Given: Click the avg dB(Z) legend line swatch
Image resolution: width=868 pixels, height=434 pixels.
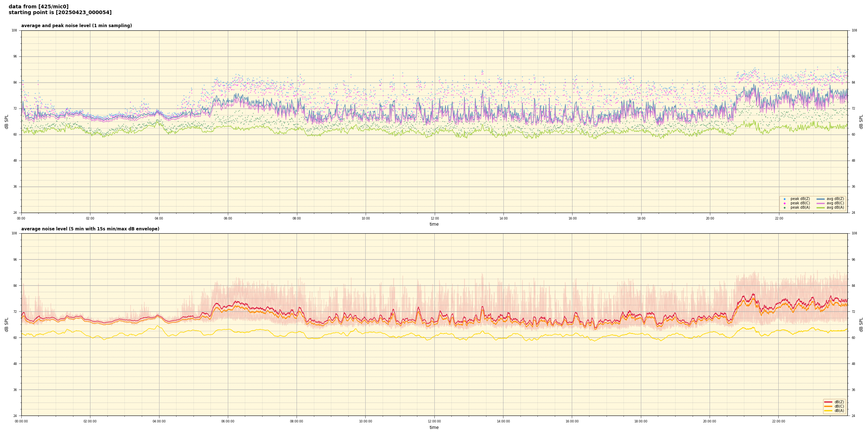Looking at the screenshot, I should [x=821, y=199].
